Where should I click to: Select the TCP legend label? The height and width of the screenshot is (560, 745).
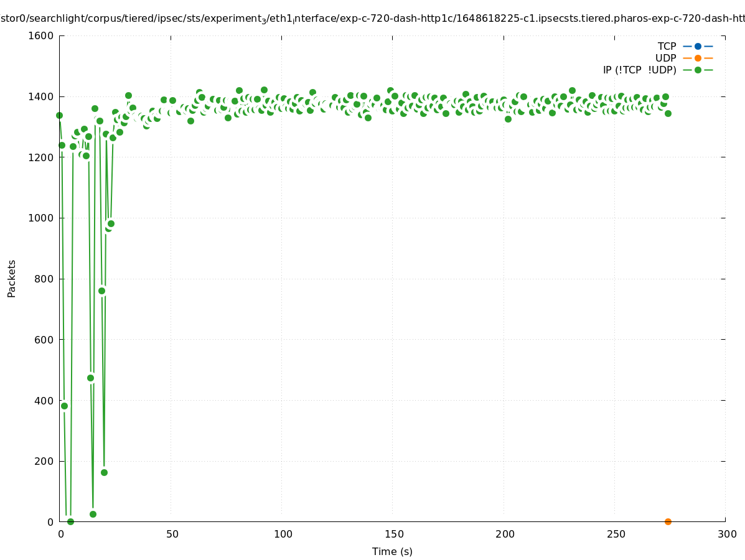[667, 46]
